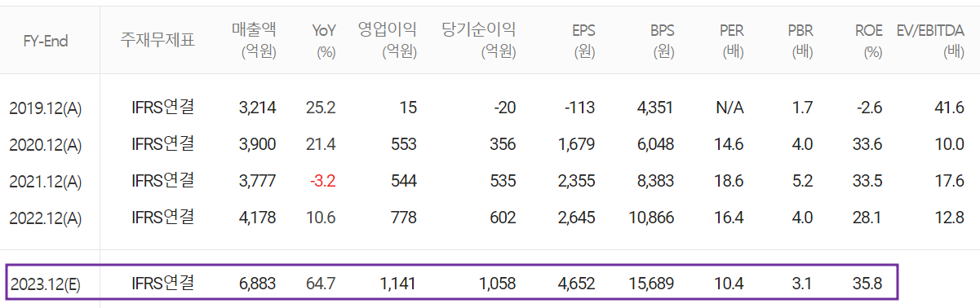The image size is (980, 308).
Task: Select the 2020.12(A) row label
Action: tap(46, 144)
